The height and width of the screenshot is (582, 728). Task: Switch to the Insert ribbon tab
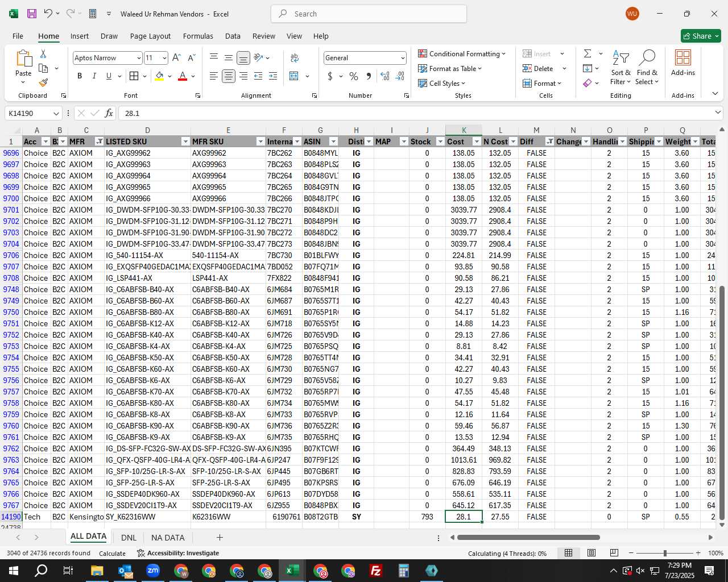80,36
